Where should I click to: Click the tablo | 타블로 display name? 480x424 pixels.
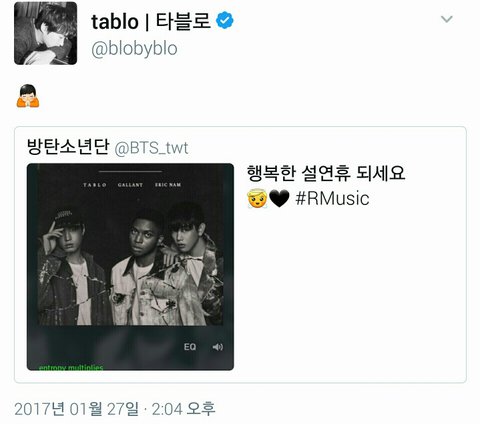click(151, 21)
